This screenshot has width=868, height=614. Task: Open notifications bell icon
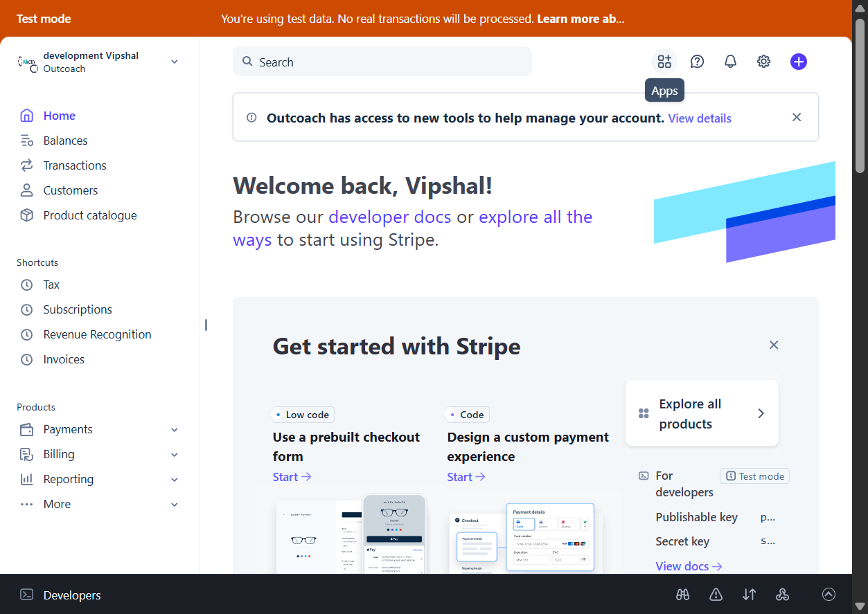730,62
